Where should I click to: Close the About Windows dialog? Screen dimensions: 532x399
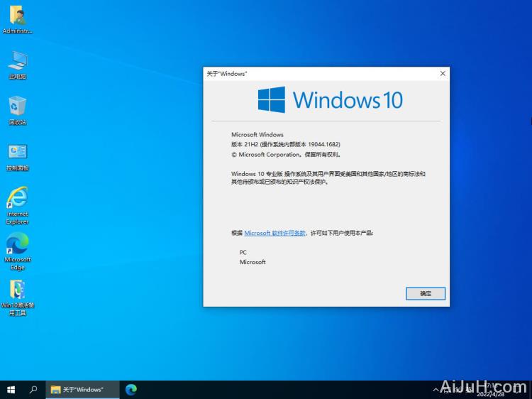pos(443,73)
